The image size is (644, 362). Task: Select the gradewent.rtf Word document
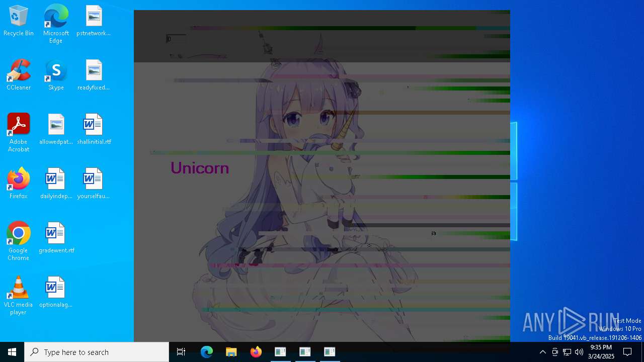point(56,238)
